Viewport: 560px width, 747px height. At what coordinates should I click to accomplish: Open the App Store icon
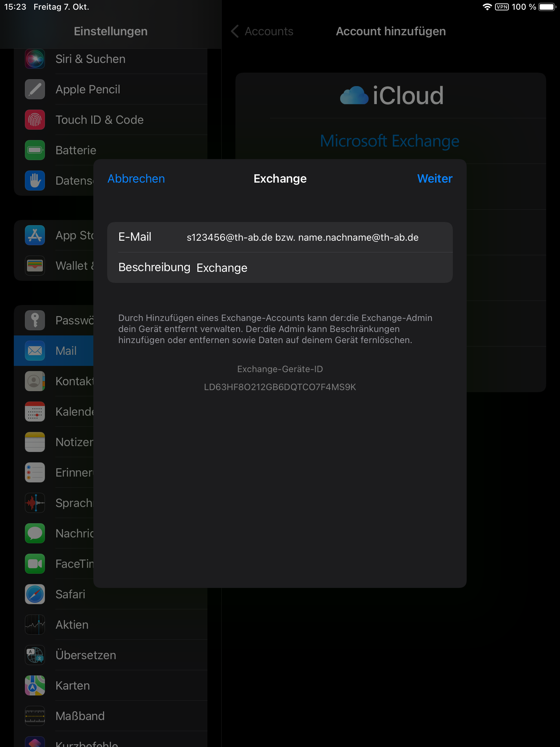tap(35, 235)
